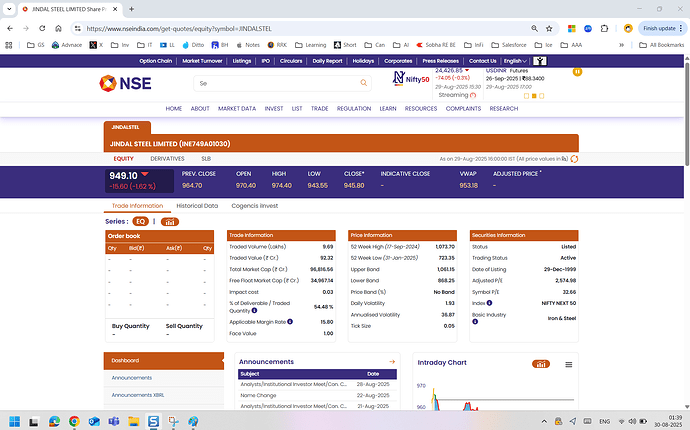
Task: Show hidden system tray icons
Action: [544, 421]
